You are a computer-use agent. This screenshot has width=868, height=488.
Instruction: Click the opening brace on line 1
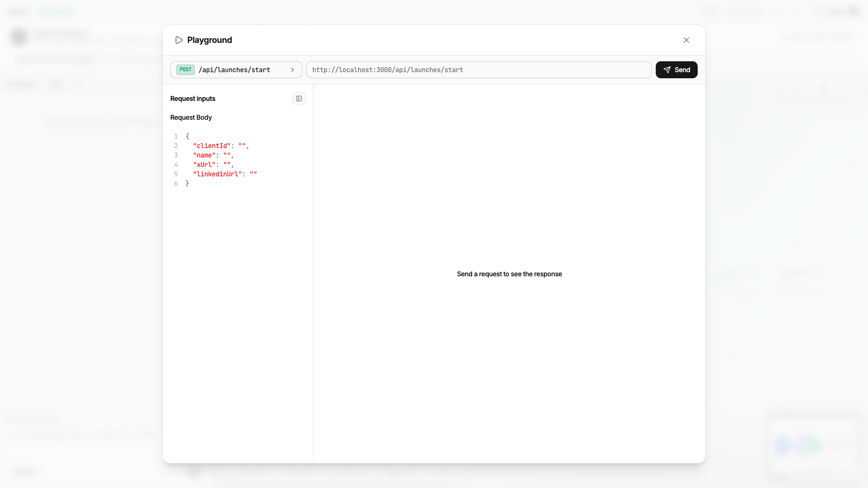(187, 136)
